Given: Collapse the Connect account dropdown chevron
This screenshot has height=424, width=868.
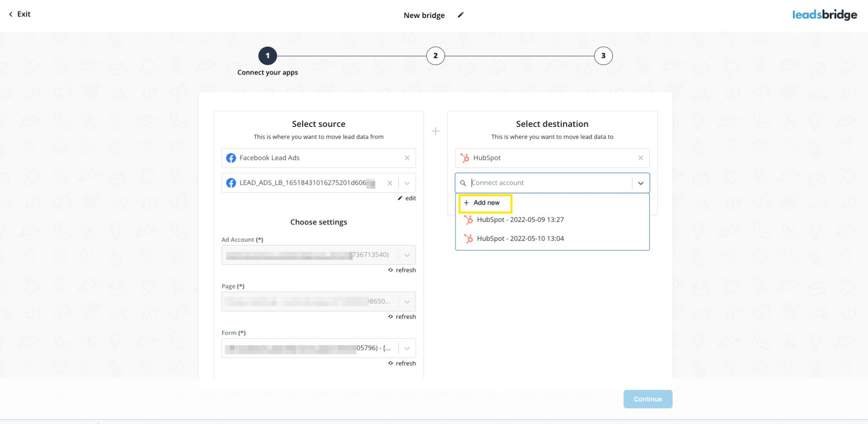Looking at the screenshot, I should click(x=640, y=183).
